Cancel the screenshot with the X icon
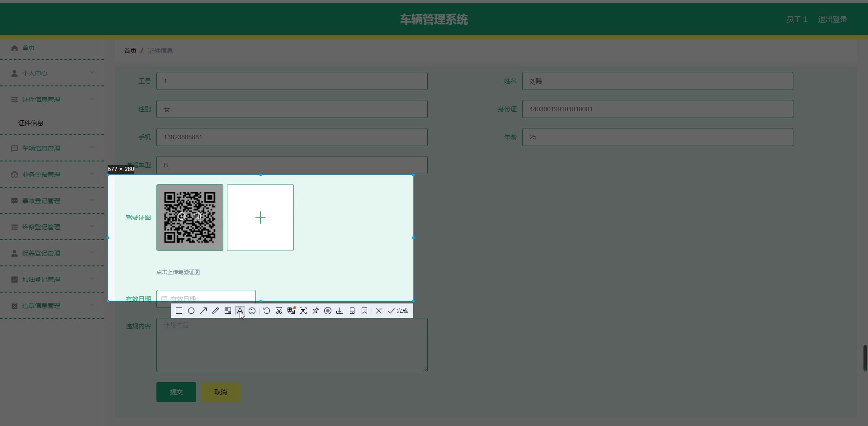Viewport: 868px width, 426px height. pyautogui.click(x=379, y=311)
